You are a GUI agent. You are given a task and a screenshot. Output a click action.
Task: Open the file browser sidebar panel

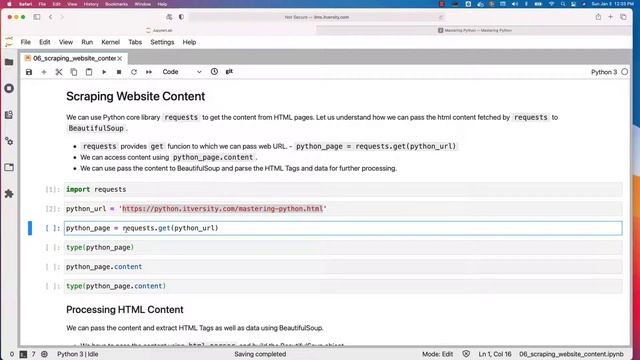(x=9, y=62)
